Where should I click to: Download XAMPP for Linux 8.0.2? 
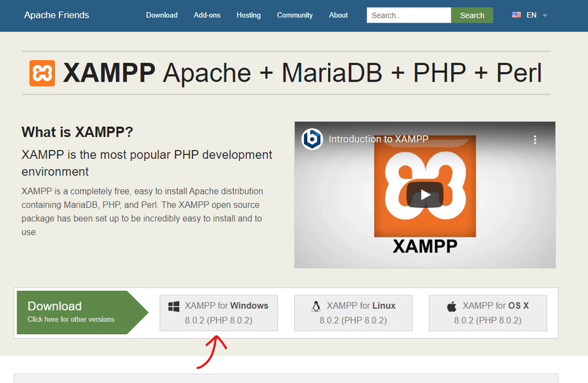(x=353, y=313)
